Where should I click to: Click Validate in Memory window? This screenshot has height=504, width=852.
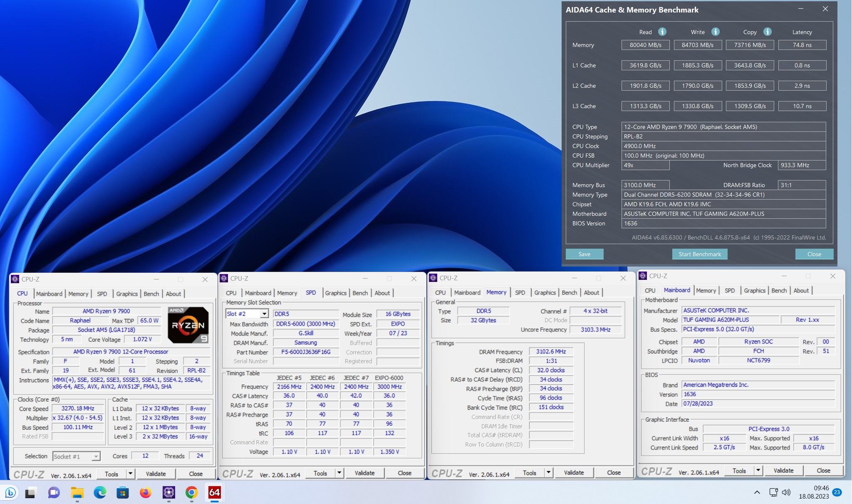(574, 472)
